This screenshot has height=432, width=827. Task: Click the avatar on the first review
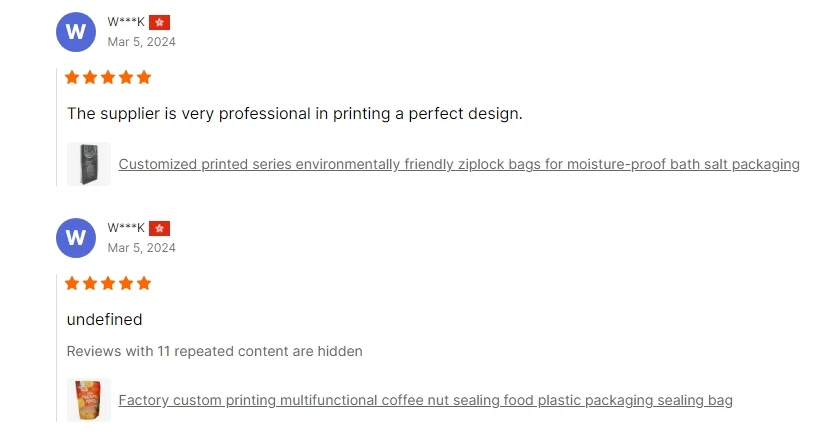point(75,32)
